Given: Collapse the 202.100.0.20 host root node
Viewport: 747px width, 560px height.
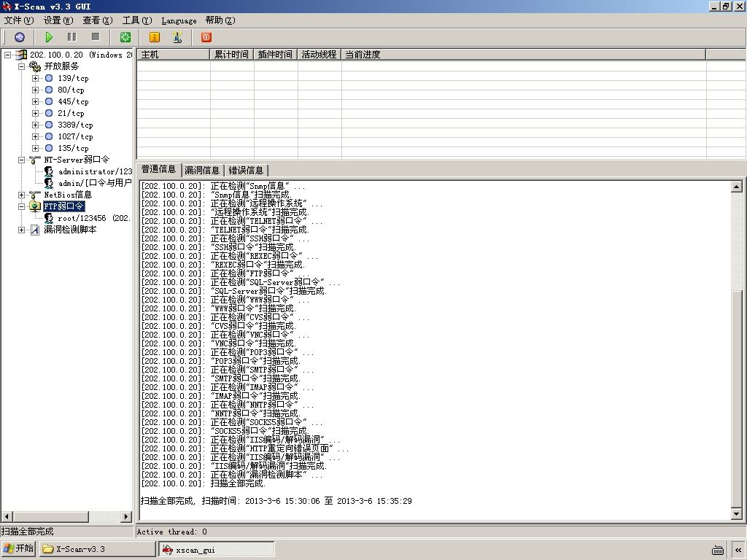Looking at the screenshot, I should click(x=7, y=55).
